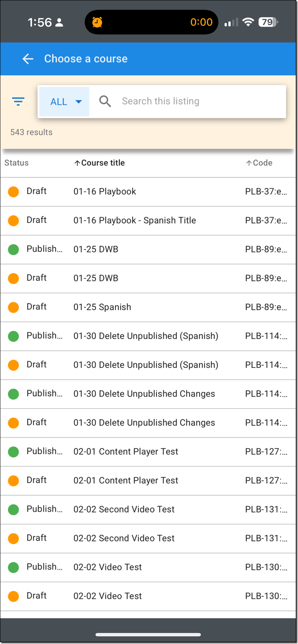Tap the orange status dot for 01-16 Playbook
Viewport: 298px width, 644px height.
tap(14, 192)
